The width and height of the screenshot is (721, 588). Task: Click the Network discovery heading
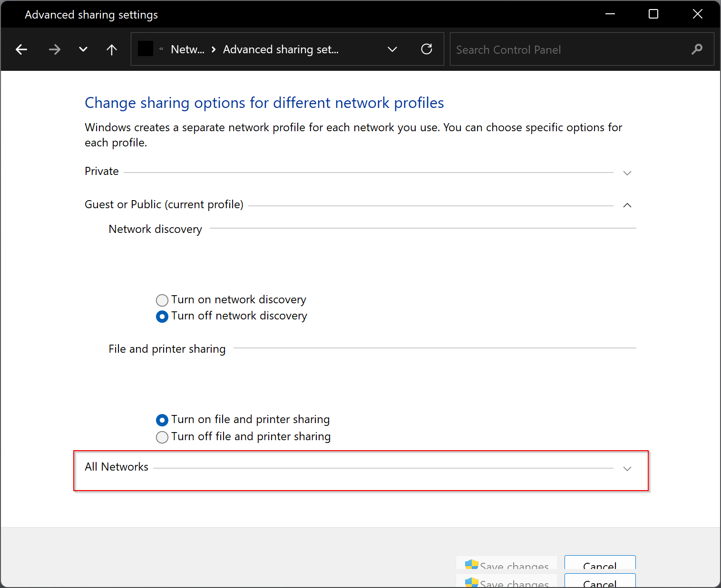pyautogui.click(x=156, y=229)
